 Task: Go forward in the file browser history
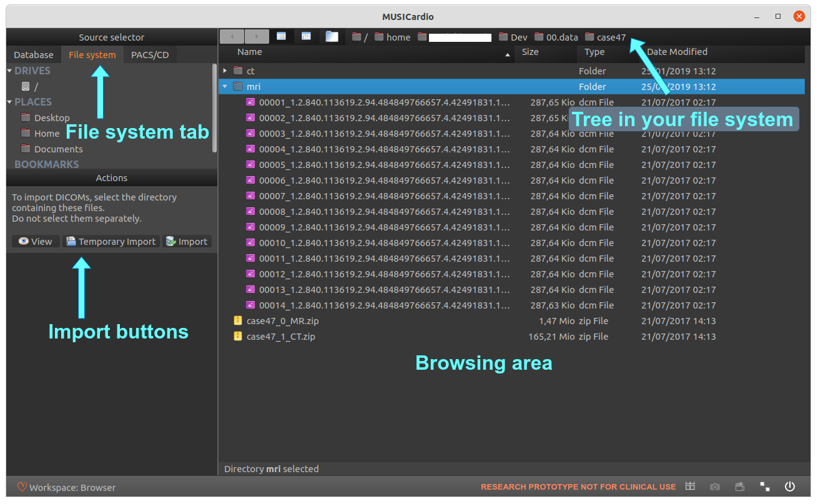click(257, 36)
